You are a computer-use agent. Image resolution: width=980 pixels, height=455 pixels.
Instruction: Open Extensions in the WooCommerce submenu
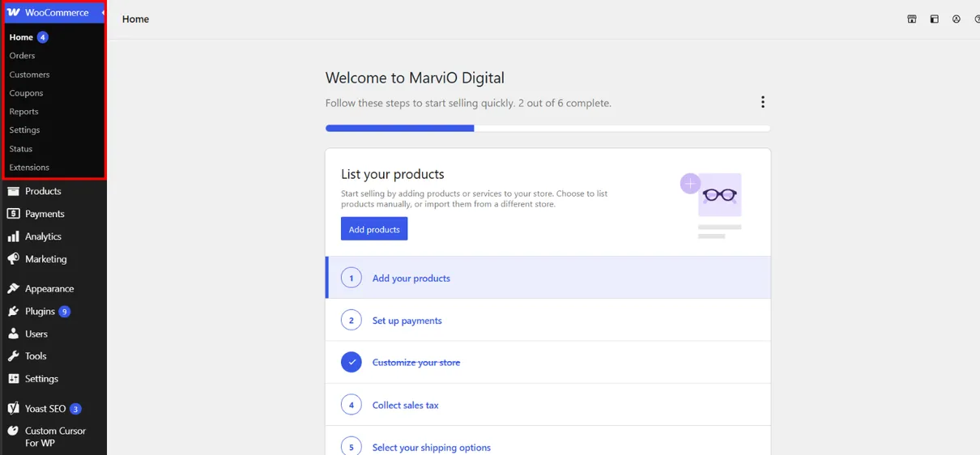pos(29,168)
